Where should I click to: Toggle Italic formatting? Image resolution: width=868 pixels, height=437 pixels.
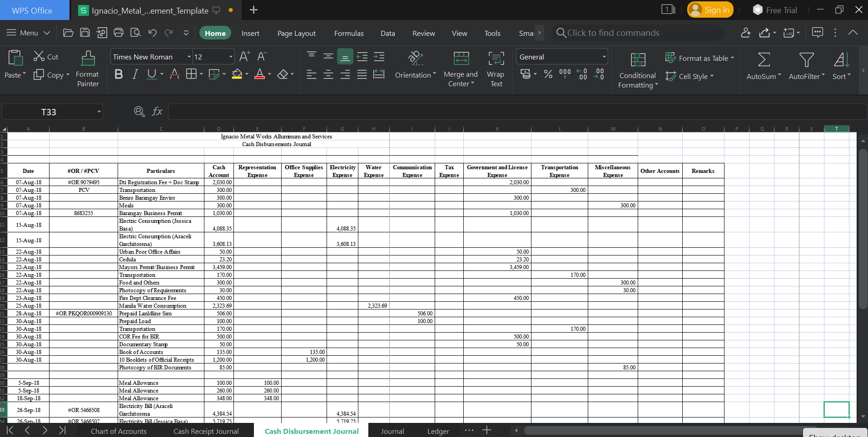(135, 74)
